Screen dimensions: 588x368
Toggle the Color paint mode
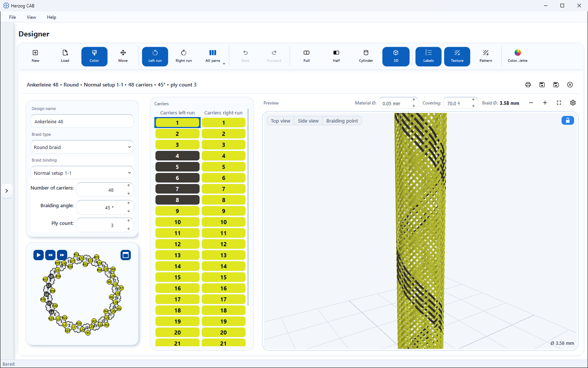(94, 56)
